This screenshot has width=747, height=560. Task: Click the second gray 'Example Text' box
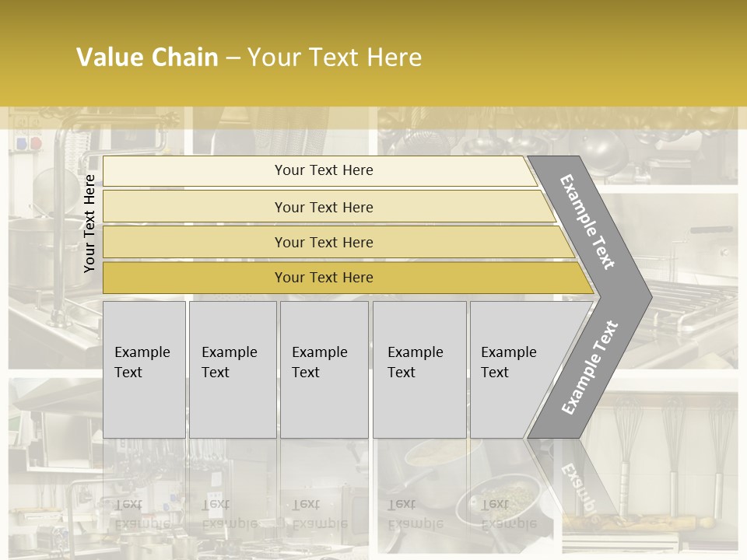pos(232,369)
